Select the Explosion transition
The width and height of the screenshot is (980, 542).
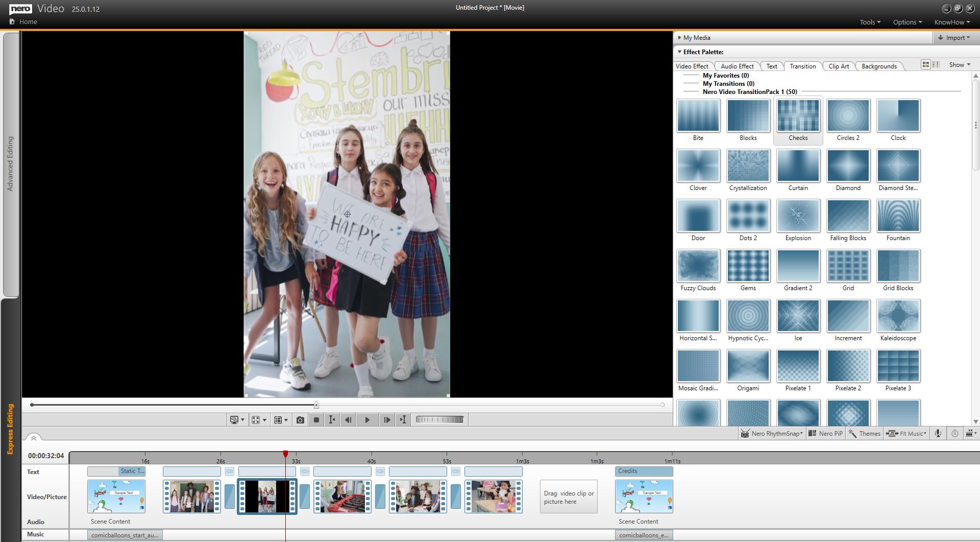tap(798, 221)
